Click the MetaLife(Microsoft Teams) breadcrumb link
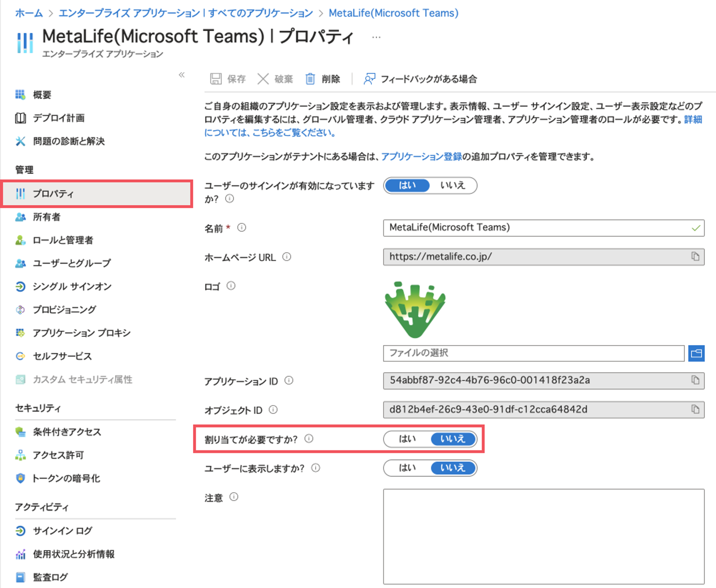 click(x=393, y=13)
